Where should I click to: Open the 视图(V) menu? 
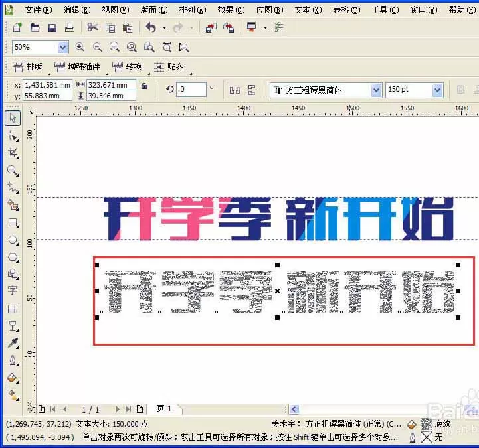116,10
